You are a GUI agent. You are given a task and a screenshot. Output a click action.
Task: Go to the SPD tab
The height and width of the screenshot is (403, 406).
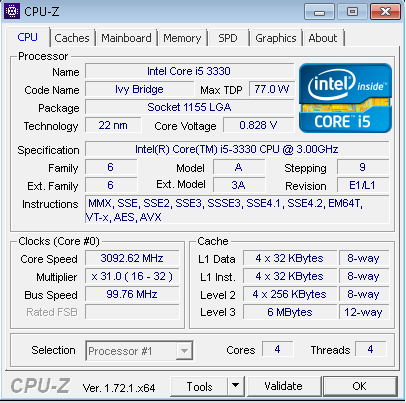pos(228,38)
